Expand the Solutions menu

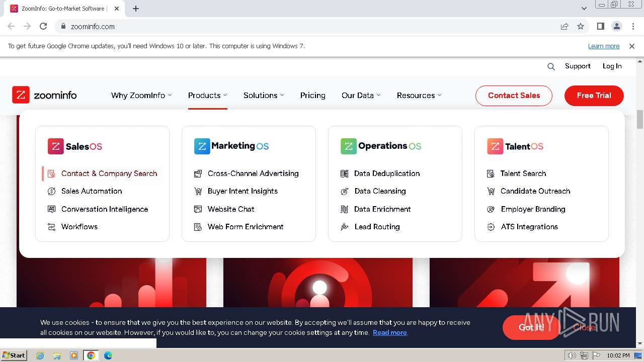tap(264, 95)
